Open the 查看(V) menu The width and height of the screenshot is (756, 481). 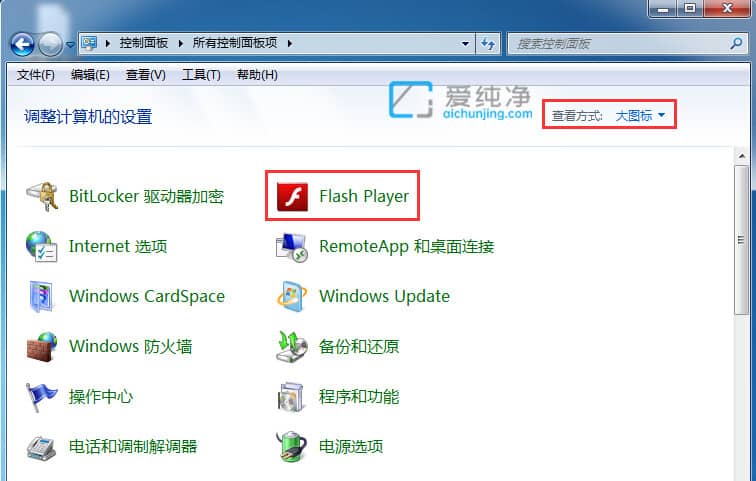tap(146, 75)
